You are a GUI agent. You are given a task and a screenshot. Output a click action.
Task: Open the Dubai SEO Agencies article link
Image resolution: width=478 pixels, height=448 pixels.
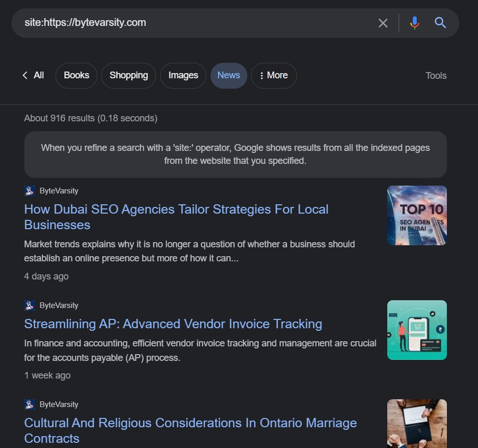176,217
